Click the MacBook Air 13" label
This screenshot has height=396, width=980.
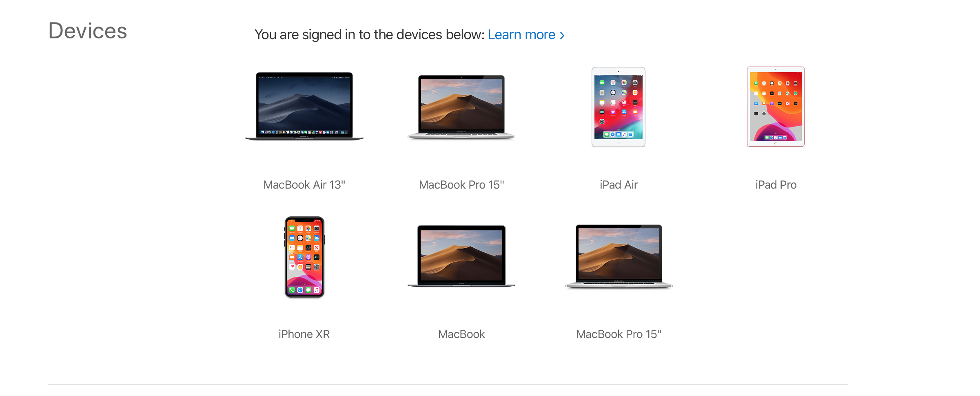[x=304, y=185]
